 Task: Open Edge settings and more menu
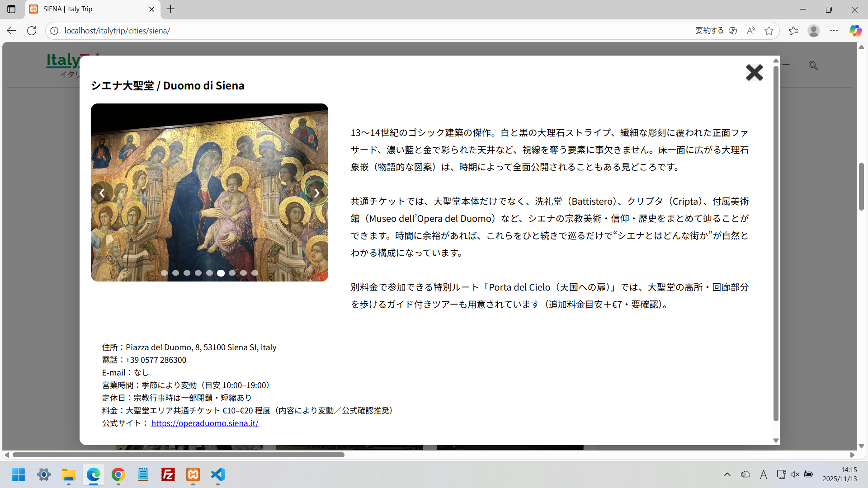pyautogui.click(x=834, y=31)
